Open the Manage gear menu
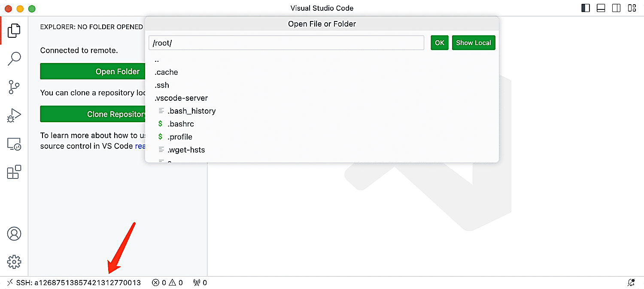644x289 pixels. [14, 262]
